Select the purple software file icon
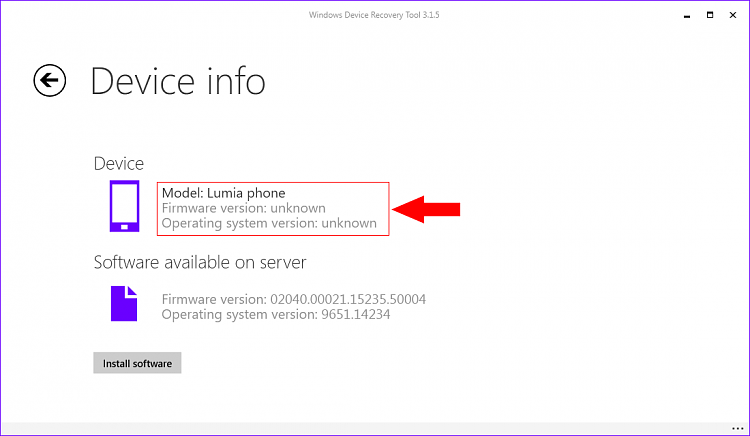Image resolution: width=750 pixels, height=436 pixels. [124, 304]
